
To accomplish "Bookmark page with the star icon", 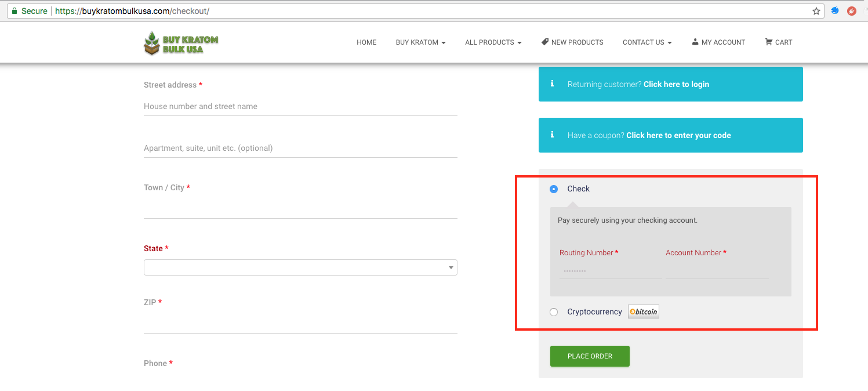I will click(x=816, y=11).
